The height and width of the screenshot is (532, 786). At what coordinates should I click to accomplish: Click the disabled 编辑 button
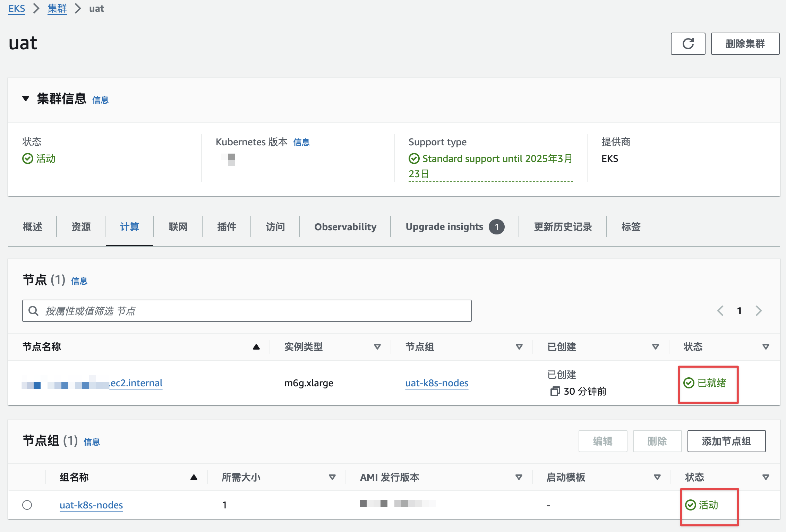tap(603, 441)
